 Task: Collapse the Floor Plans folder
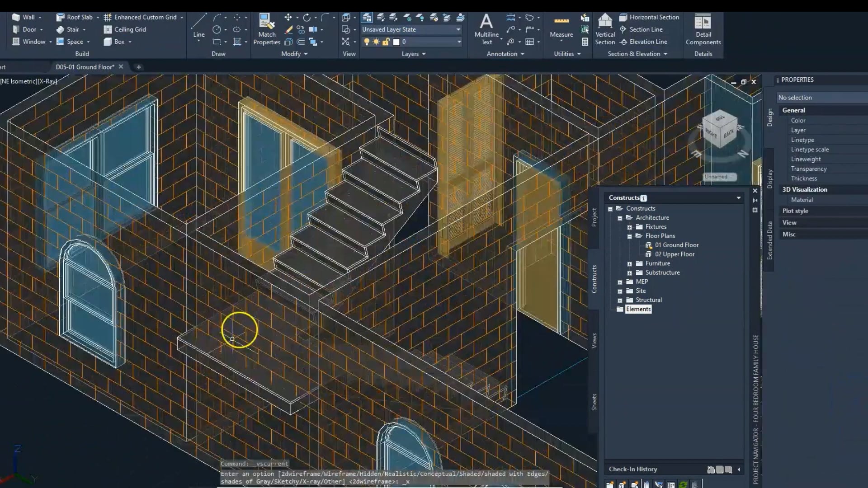(629, 236)
